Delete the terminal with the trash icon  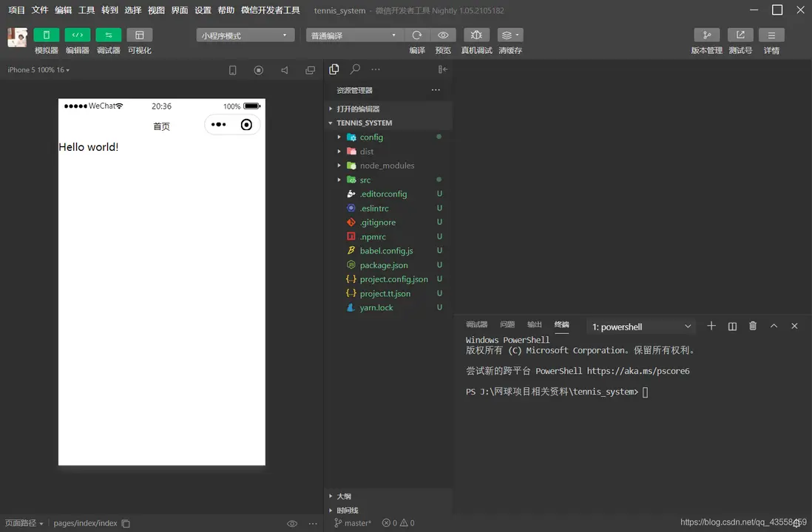(753, 326)
